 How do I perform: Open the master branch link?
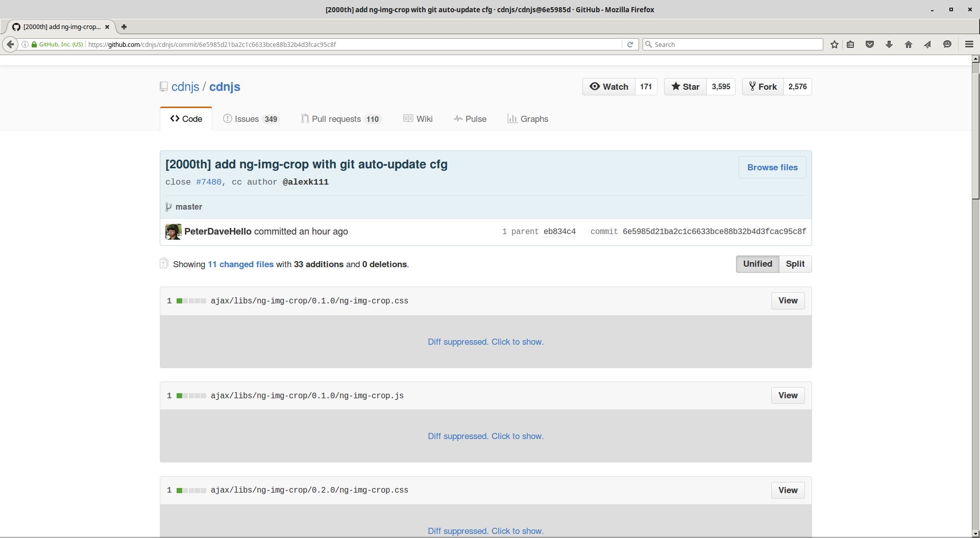[189, 207]
